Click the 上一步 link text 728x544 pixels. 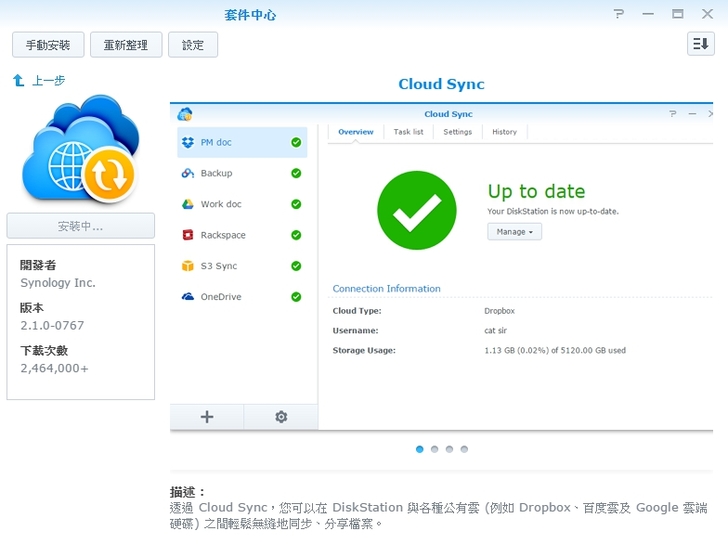(x=49, y=81)
